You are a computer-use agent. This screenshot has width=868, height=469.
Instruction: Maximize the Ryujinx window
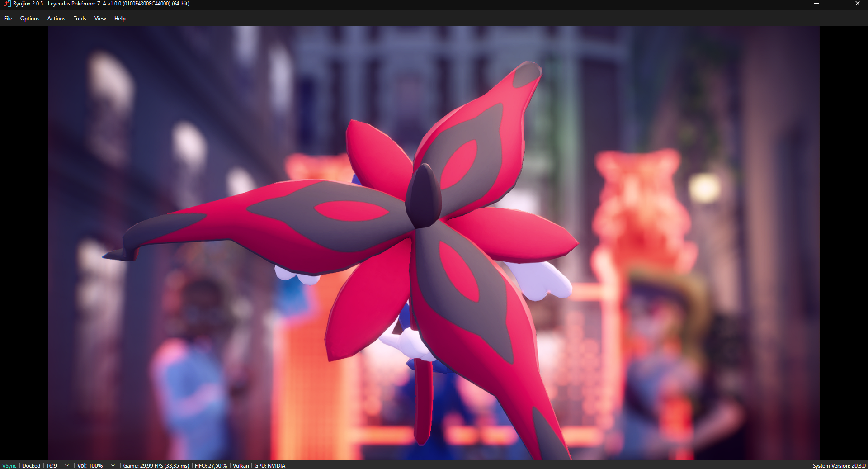[837, 4]
